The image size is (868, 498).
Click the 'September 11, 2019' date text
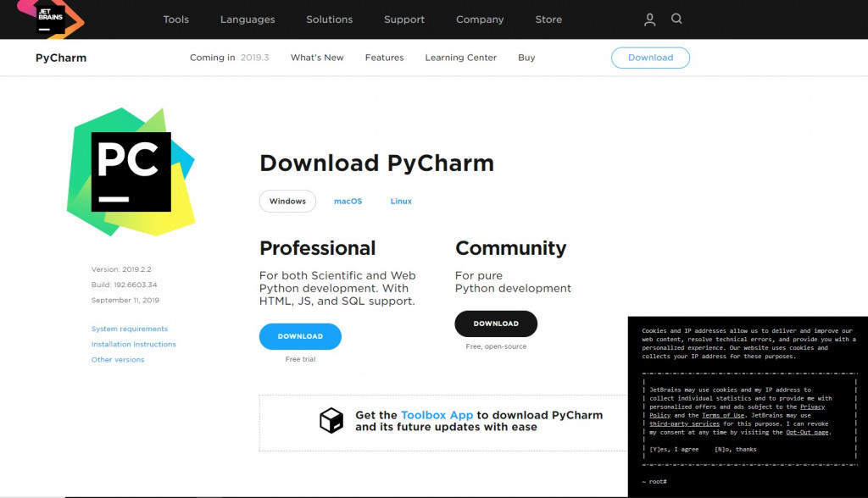click(125, 301)
